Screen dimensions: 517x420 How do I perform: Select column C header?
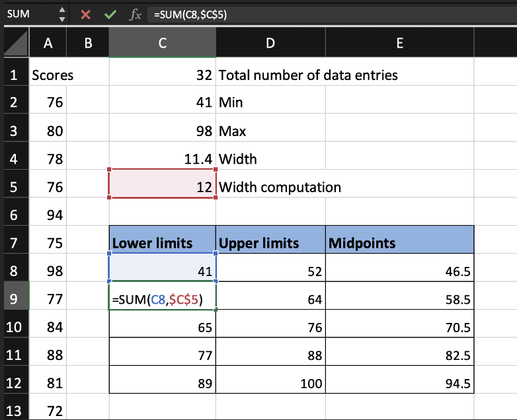pos(162,44)
